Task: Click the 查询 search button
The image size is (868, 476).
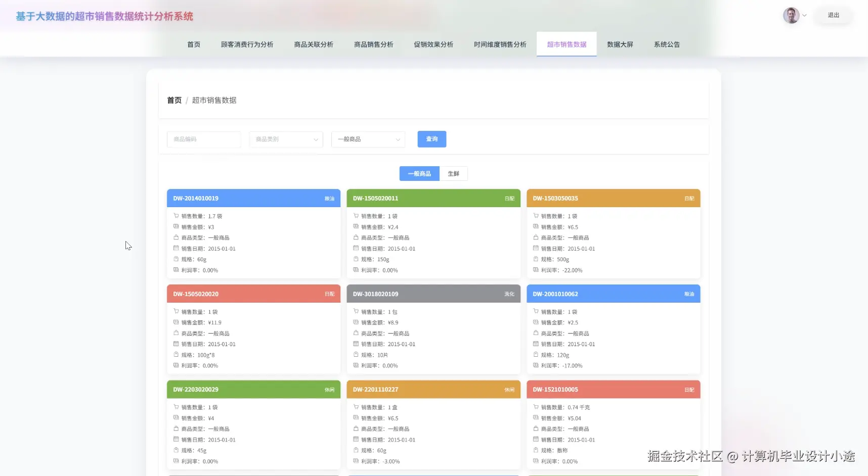Action: pos(432,139)
